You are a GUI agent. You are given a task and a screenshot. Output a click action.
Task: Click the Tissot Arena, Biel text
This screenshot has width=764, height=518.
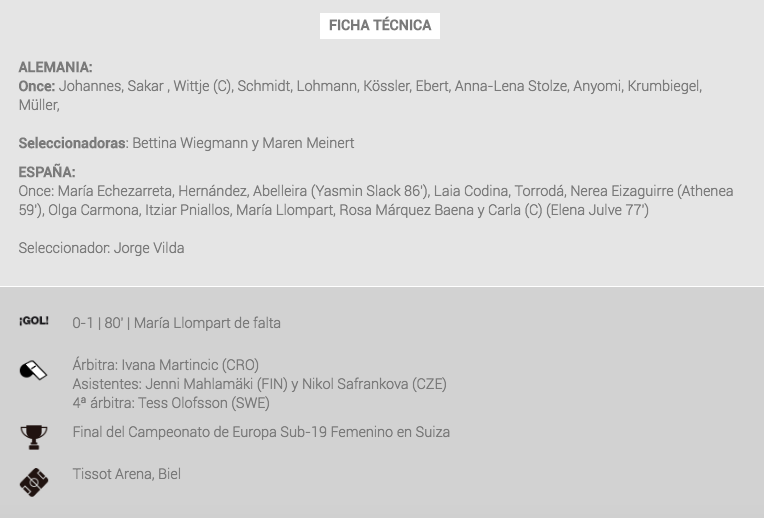pyautogui.click(x=126, y=474)
